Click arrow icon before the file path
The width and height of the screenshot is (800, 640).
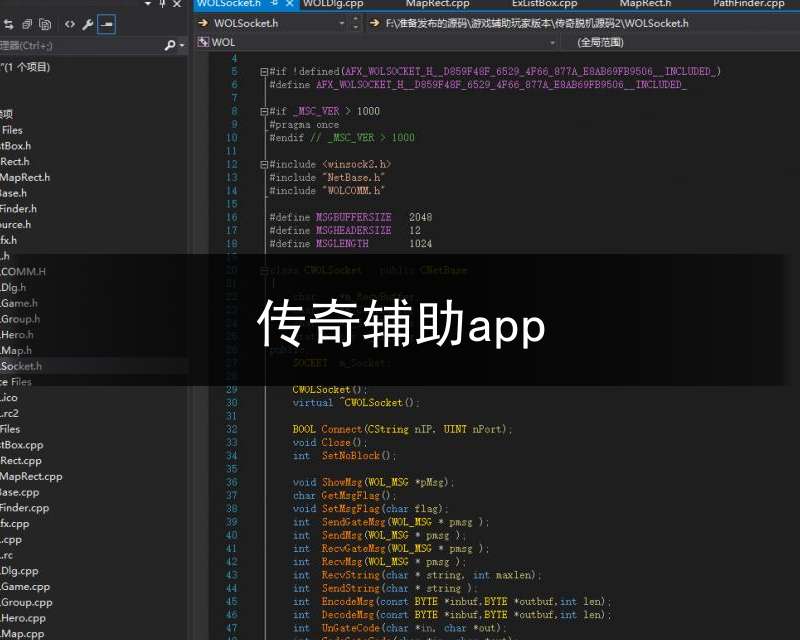374,23
